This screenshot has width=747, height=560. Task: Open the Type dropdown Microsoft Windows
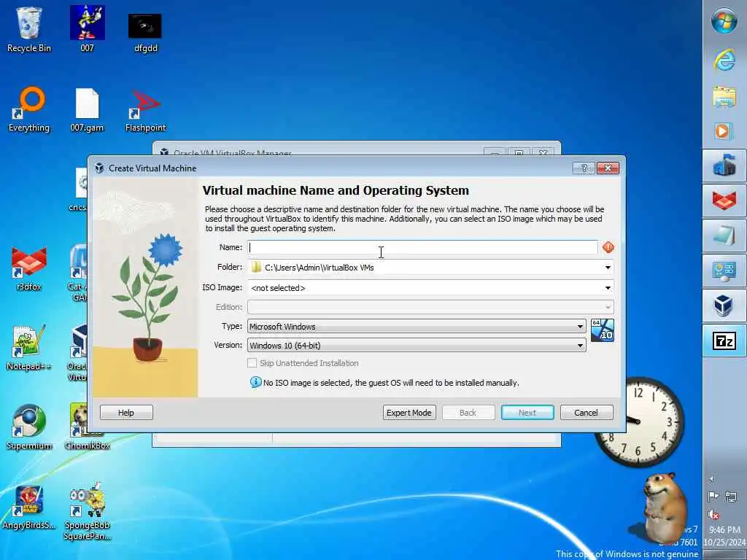(x=417, y=326)
